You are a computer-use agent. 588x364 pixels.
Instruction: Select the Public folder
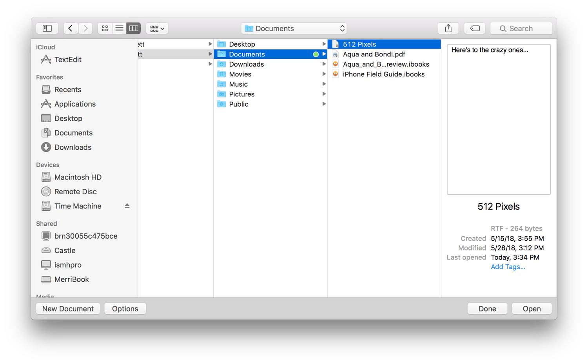pyautogui.click(x=270, y=104)
